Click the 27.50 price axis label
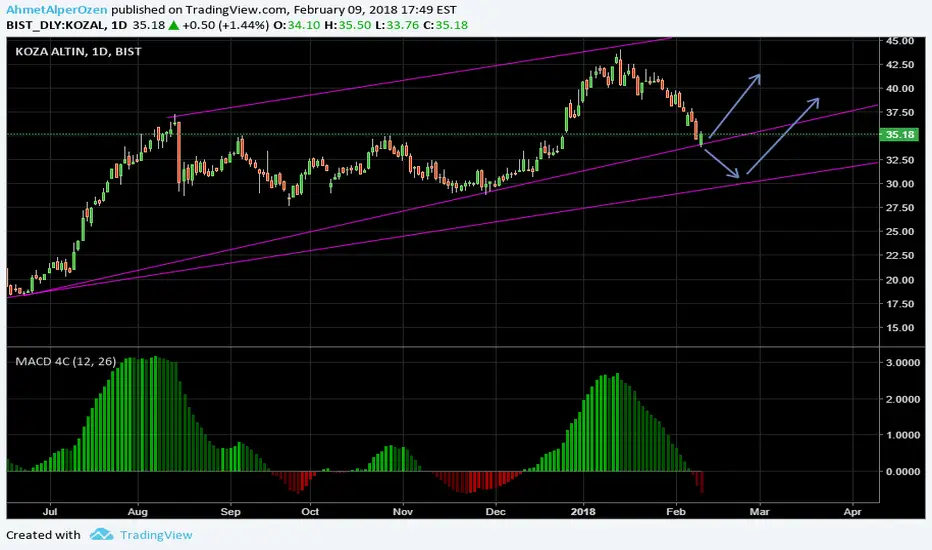This screenshot has height=550, width=932. tap(900, 208)
